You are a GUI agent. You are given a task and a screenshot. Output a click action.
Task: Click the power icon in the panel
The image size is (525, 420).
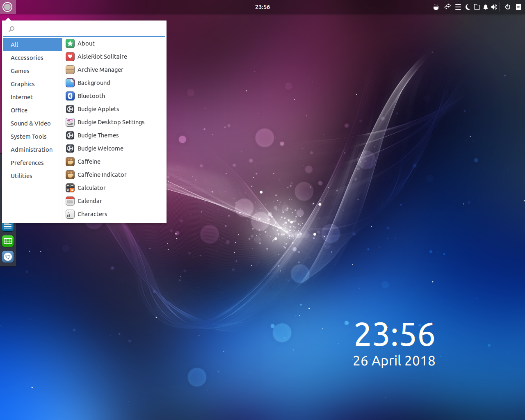point(508,7)
